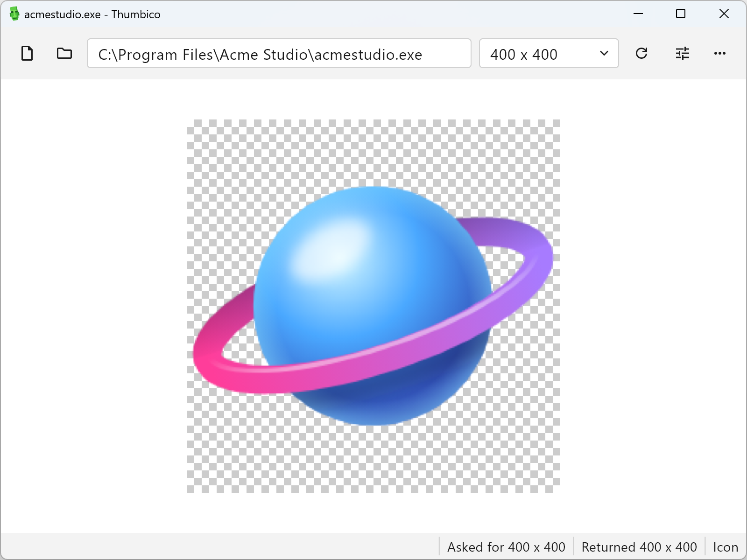The width and height of the screenshot is (747, 560).
Task: Click the open folder icon
Action: tap(64, 54)
